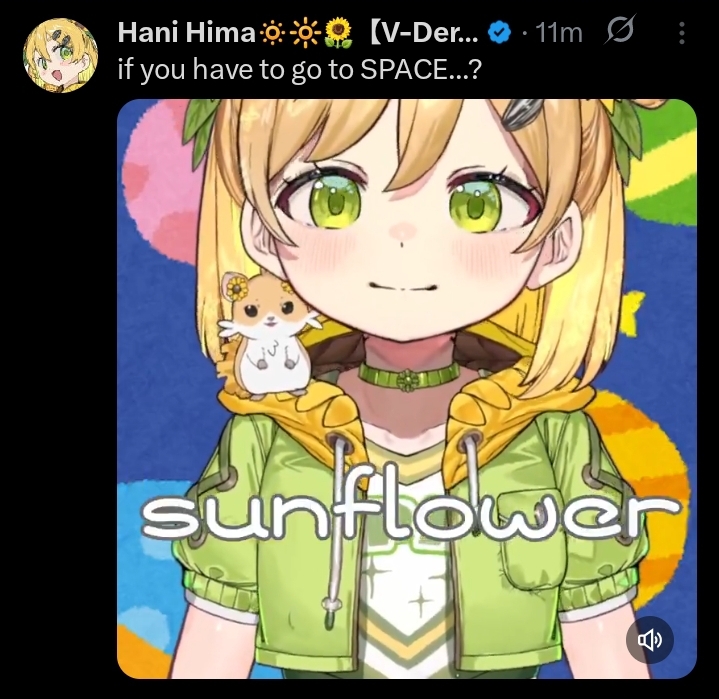Click the pink planet in the video background
719x699 pixels.
click(158, 183)
